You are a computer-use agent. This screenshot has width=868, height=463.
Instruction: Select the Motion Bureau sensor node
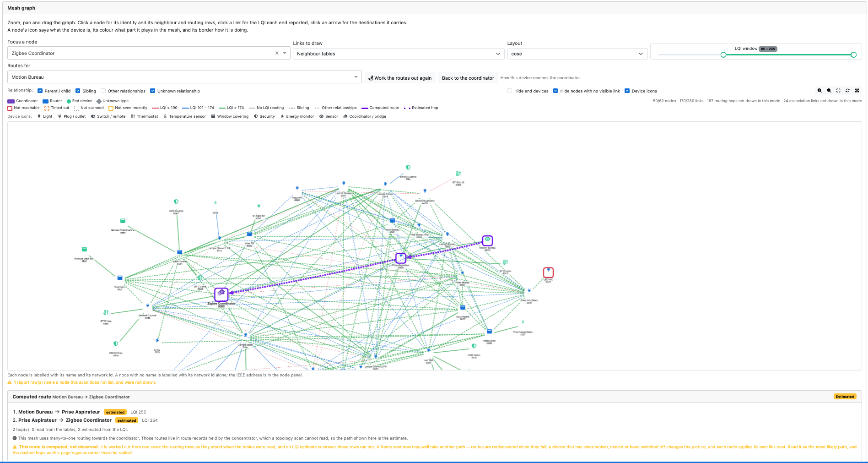tap(487, 240)
